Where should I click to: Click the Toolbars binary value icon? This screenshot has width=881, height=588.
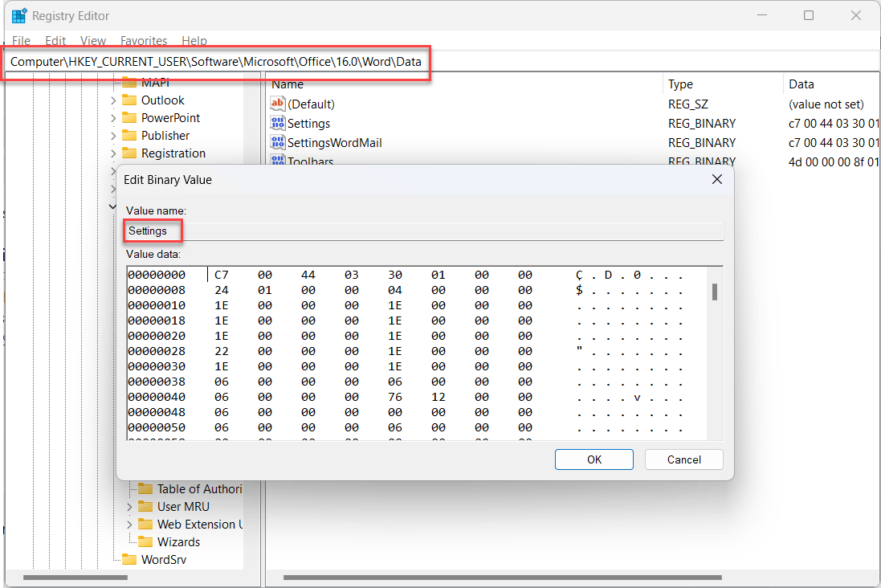278,160
